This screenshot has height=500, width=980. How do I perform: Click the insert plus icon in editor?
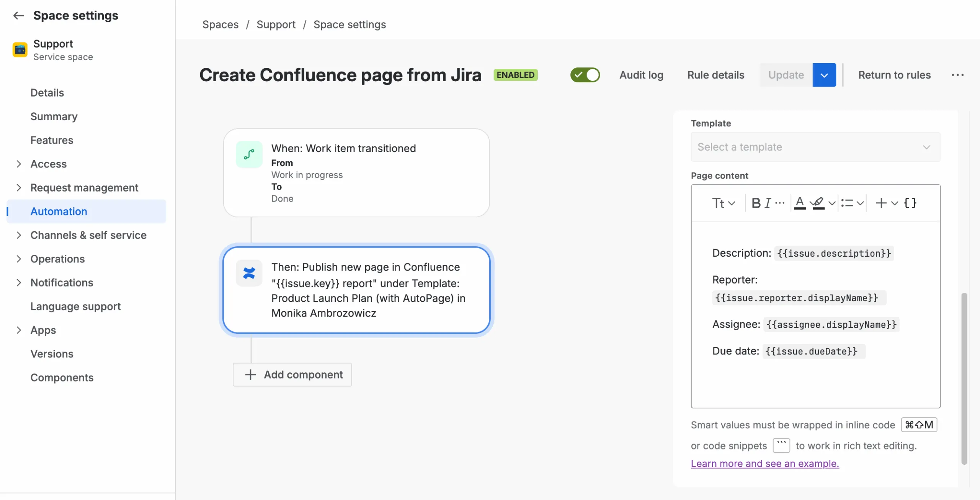pos(881,203)
